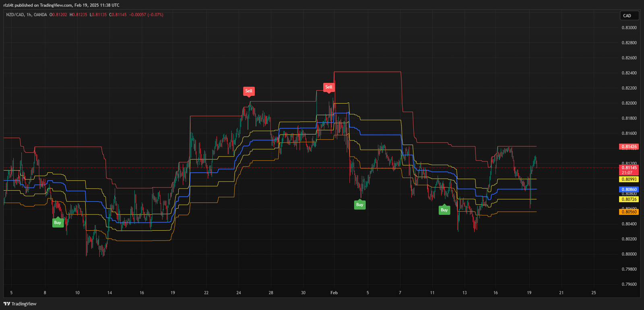This screenshot has width=644, height=310.
Task: Click the Buy signal marker near Feb 11
Action: [x=444, y=210]
